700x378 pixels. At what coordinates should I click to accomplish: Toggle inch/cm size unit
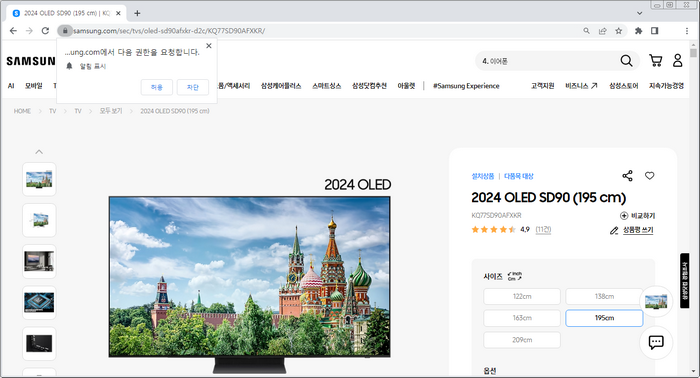pos(515,276)
